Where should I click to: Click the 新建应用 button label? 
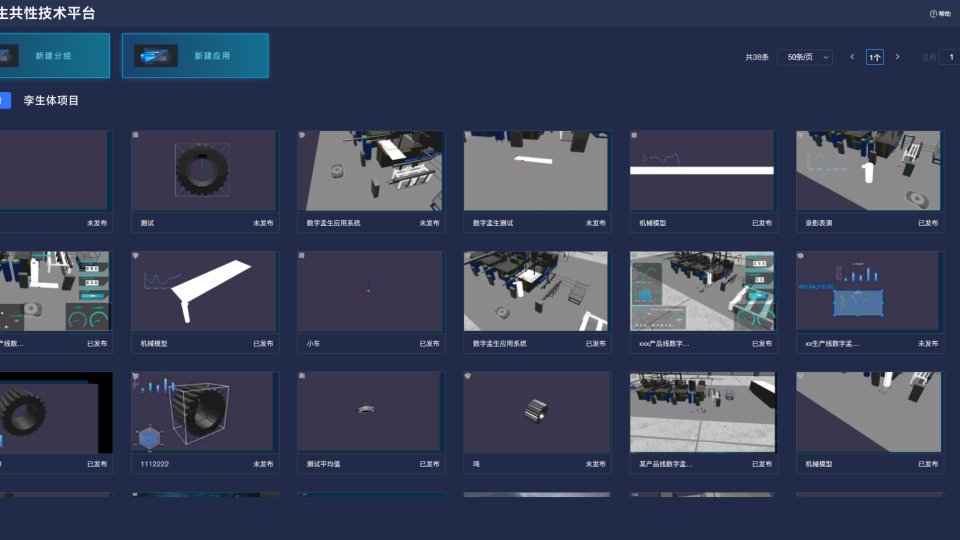pos(212,56)
